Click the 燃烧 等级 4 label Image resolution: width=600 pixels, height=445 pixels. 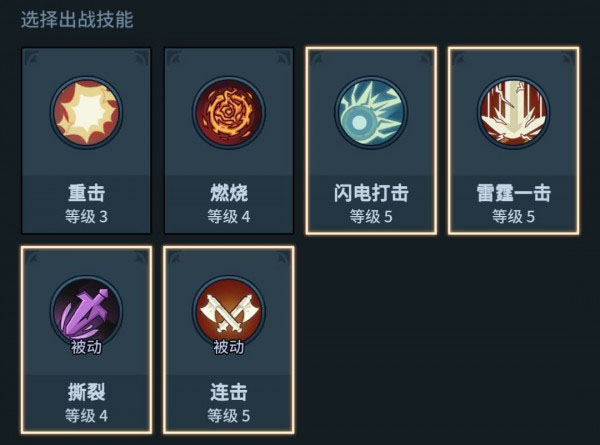[x=228, y=217]
